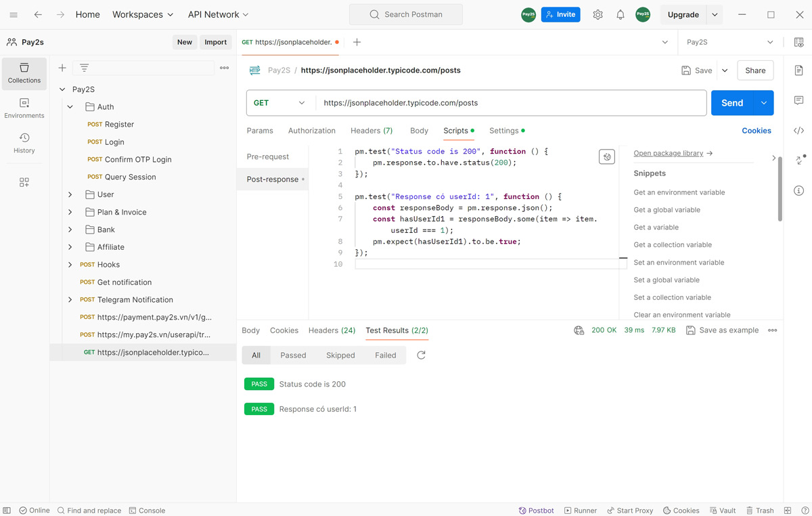Create a new collection with the plus icon
Screen dimensions: 812x516
[62, 68]
